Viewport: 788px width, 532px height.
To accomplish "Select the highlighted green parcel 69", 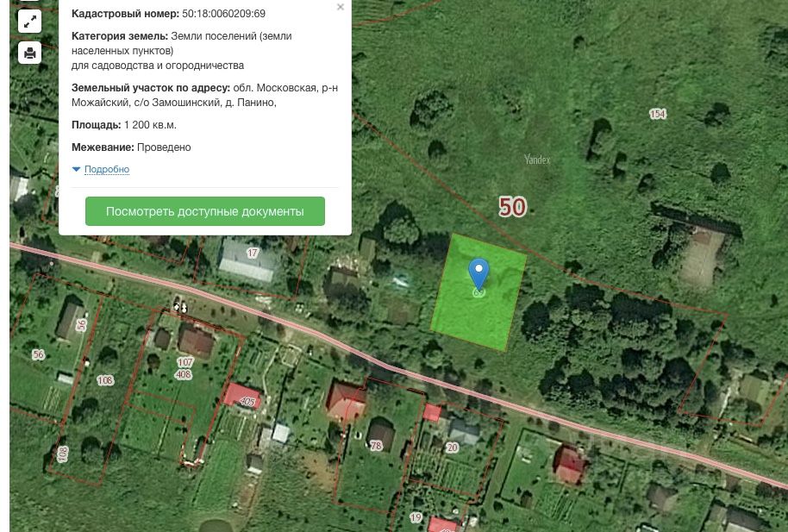I will click(x=478, y=292).
